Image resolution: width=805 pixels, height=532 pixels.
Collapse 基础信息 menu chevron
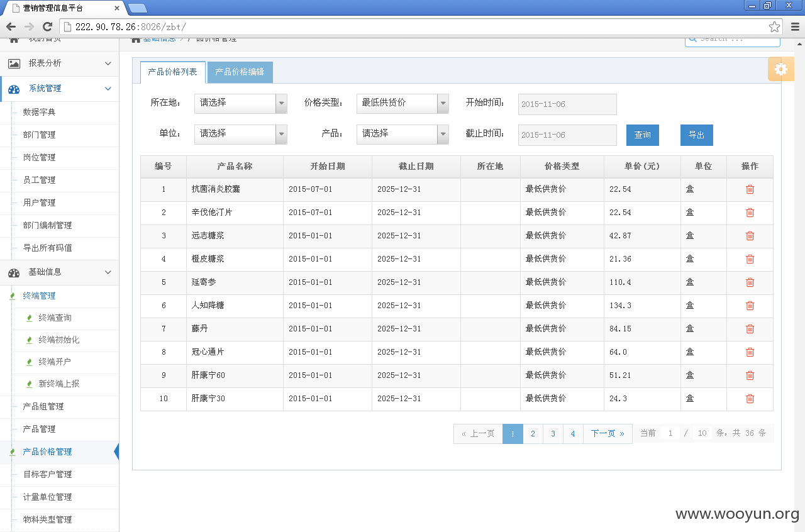[108, 272]
